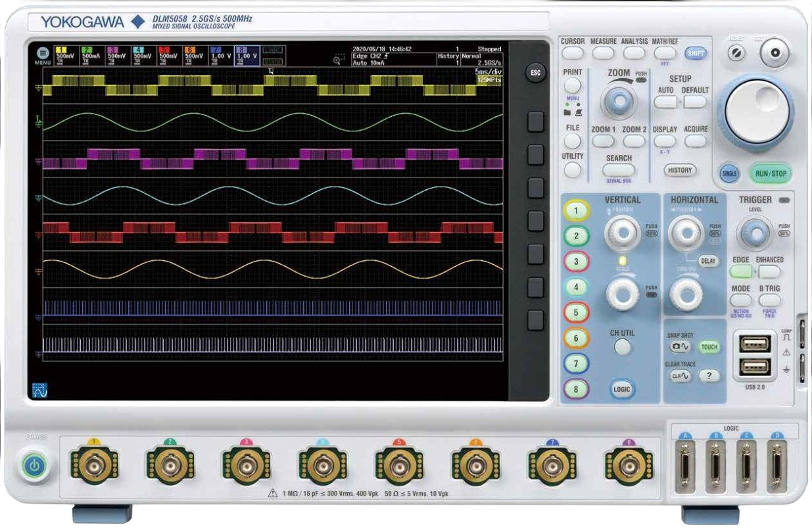
Task: Select the ENHANCED trigger button
Action: click(769, 271)
